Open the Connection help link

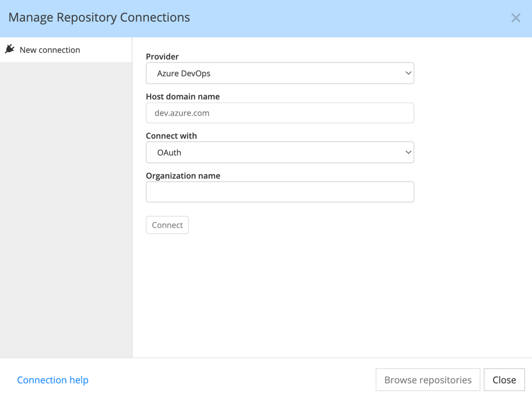point(53,380)
